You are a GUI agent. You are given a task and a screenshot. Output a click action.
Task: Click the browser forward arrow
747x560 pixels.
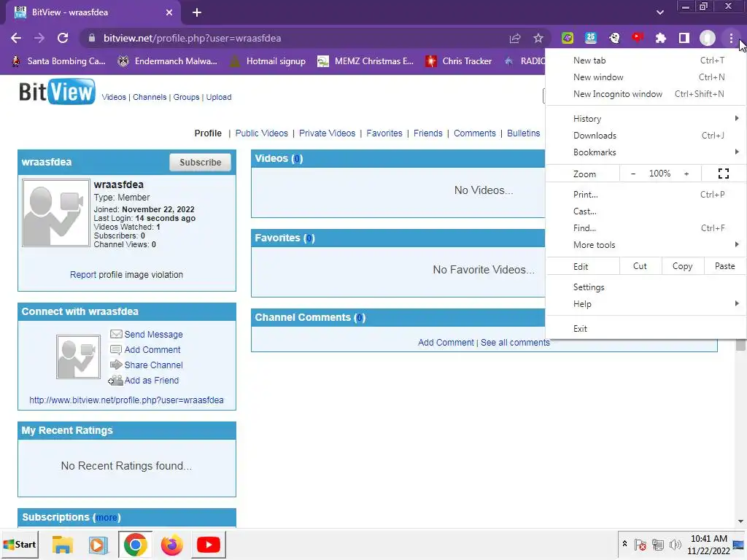pyautogui.click(x=39, y=38)
